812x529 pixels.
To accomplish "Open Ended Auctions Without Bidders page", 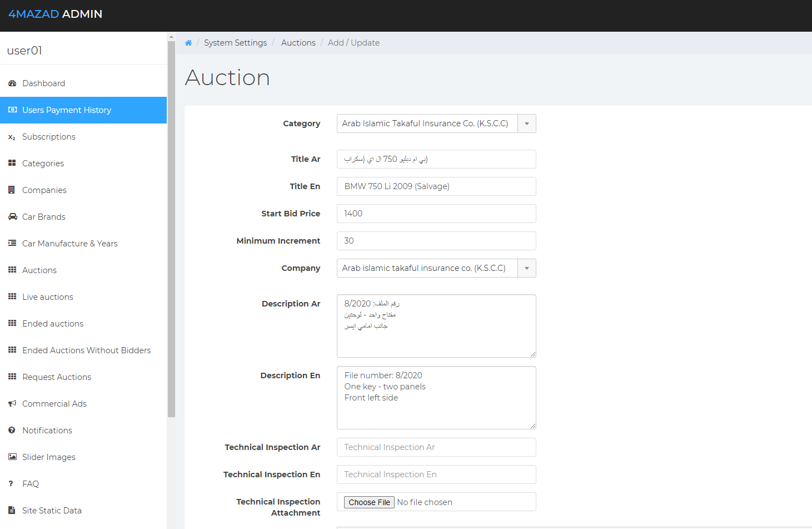I will pos(86,350).
